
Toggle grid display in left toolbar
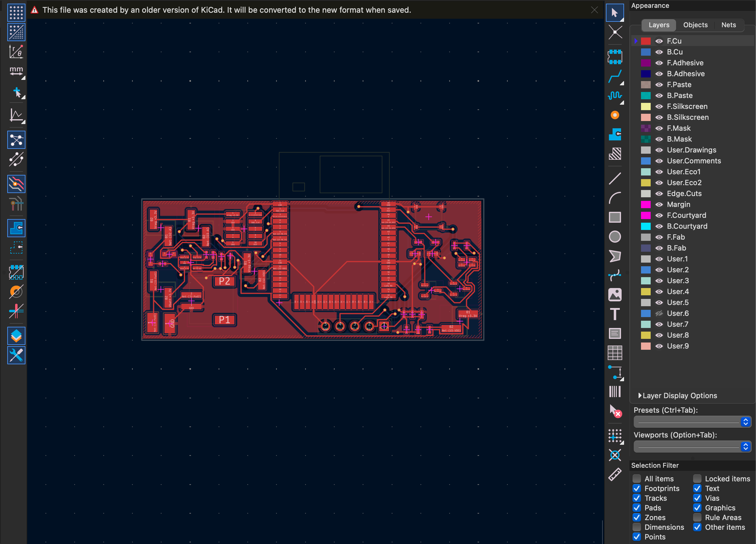pyautogui.click(x=16, y=13)
